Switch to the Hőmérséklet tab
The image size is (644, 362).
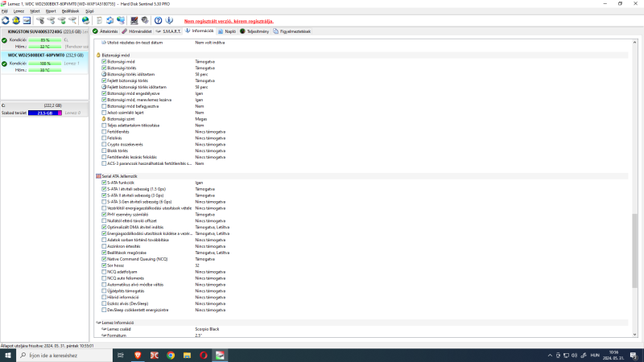pos(137,31)
